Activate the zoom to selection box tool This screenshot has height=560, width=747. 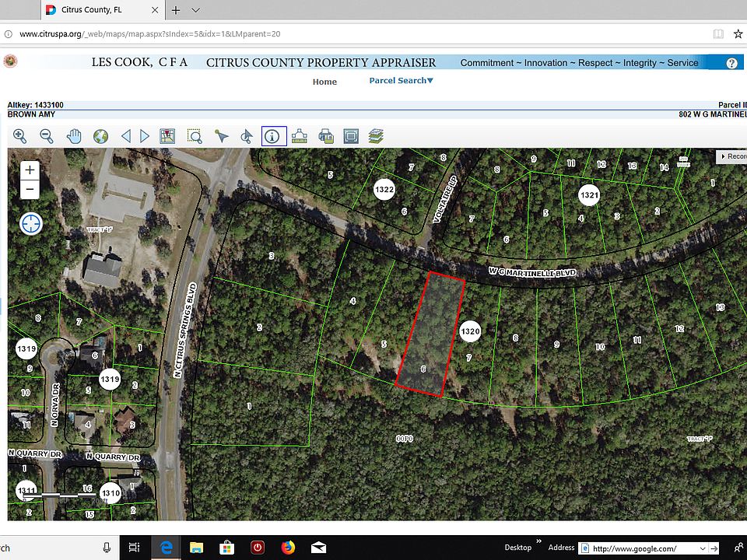195,136
